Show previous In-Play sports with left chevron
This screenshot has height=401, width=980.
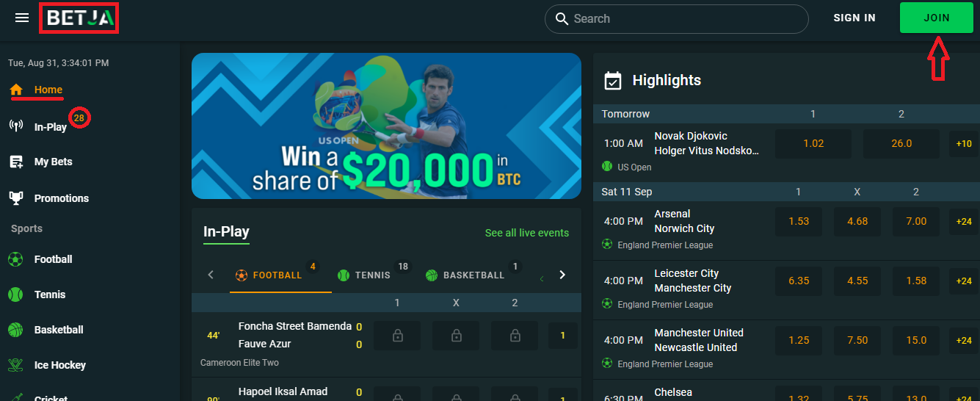point(211,275)
